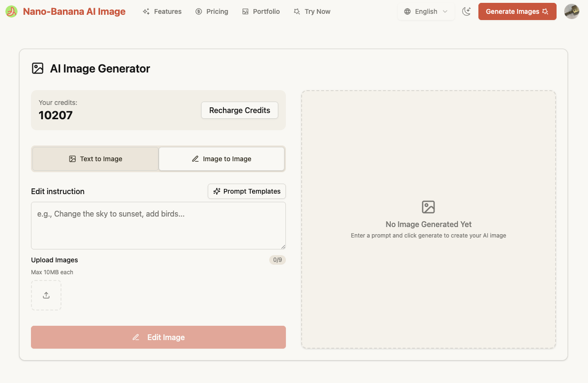The image size is (588, 383).
Task: Click the AI Image Generator heading icon
Action: click(x=38, y=68)
